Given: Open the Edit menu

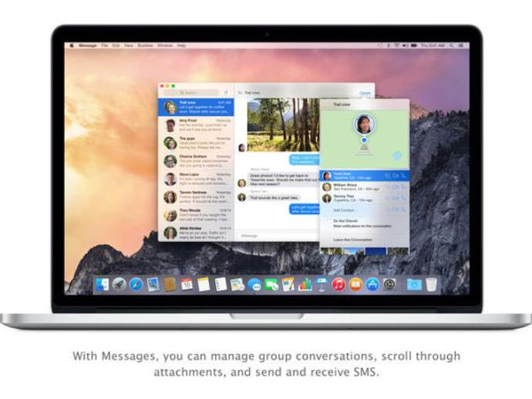Looking at the screenshot, I should click(x=116, y=45).
